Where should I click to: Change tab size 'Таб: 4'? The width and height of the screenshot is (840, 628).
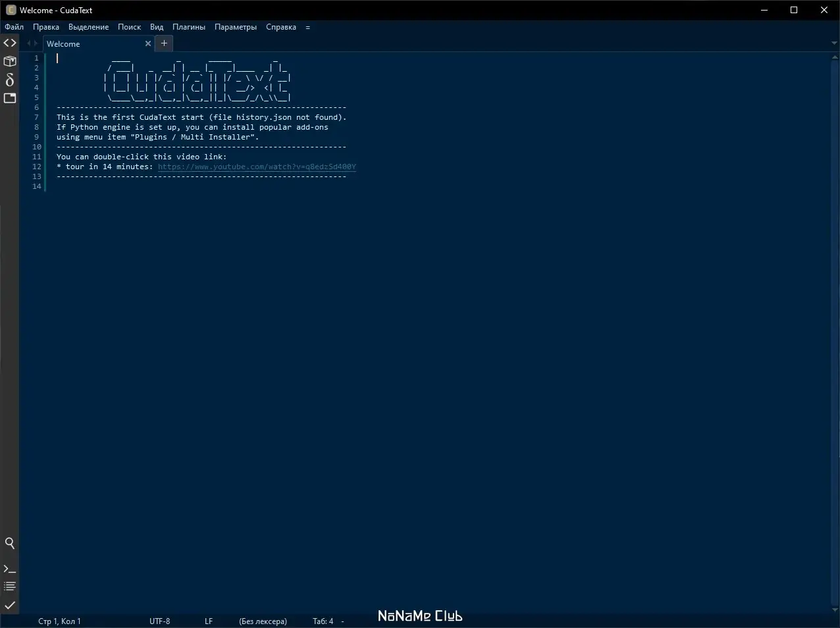pyautogui.click(x=323, y=621)
